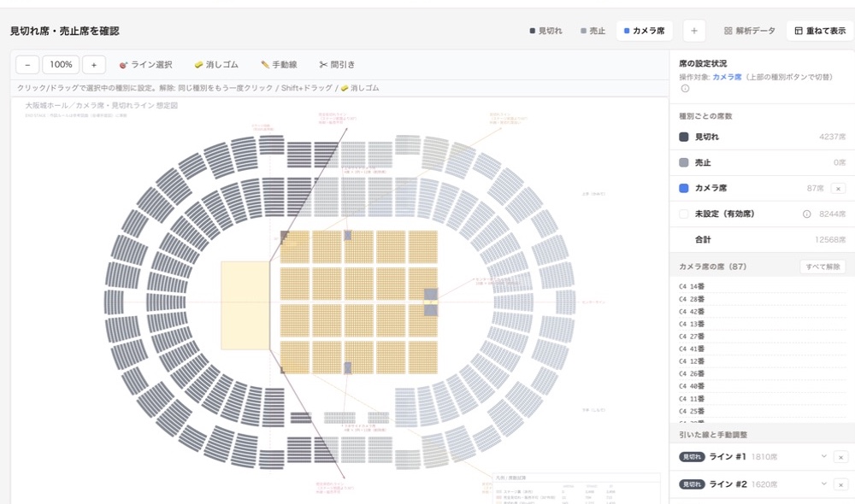Expand the ライン #1 entry chevron
The image size is (855, 504).
click(824, 457)
